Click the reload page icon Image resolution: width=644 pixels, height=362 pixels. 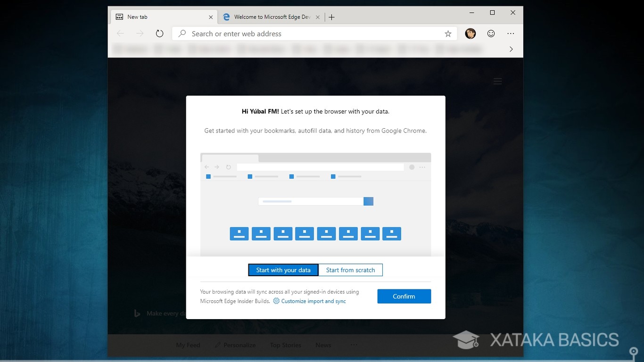159,33
